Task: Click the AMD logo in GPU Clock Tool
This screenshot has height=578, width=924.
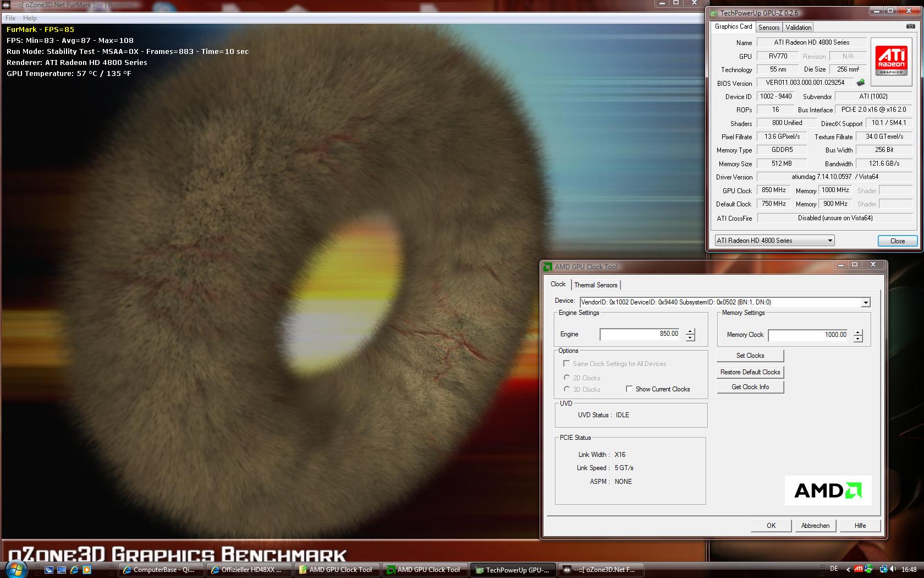Action: [828, 490]
